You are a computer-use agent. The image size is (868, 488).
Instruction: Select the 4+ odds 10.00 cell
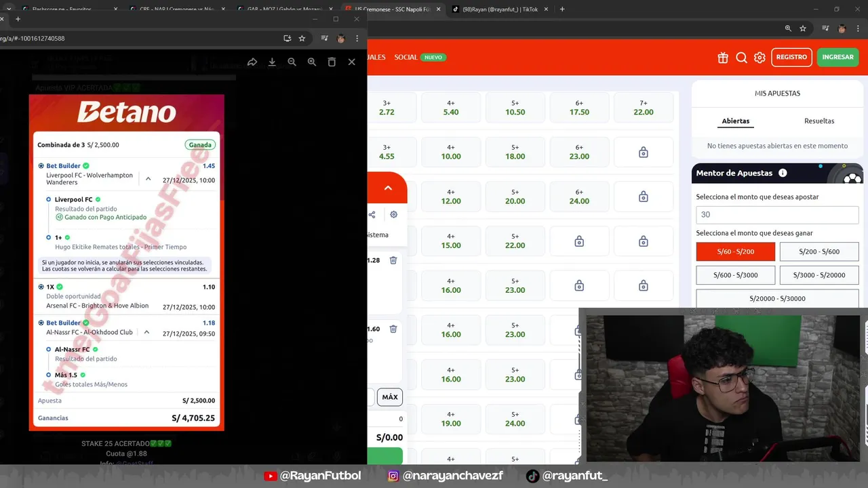tap(451, 152)
